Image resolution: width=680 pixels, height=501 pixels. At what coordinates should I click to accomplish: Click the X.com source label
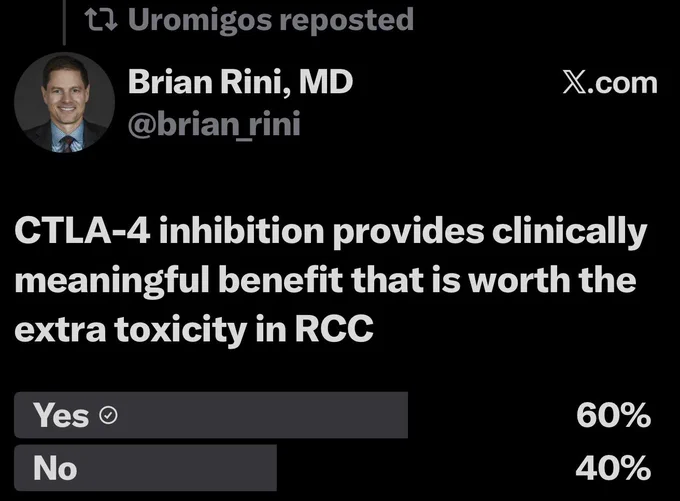[610, 82]
